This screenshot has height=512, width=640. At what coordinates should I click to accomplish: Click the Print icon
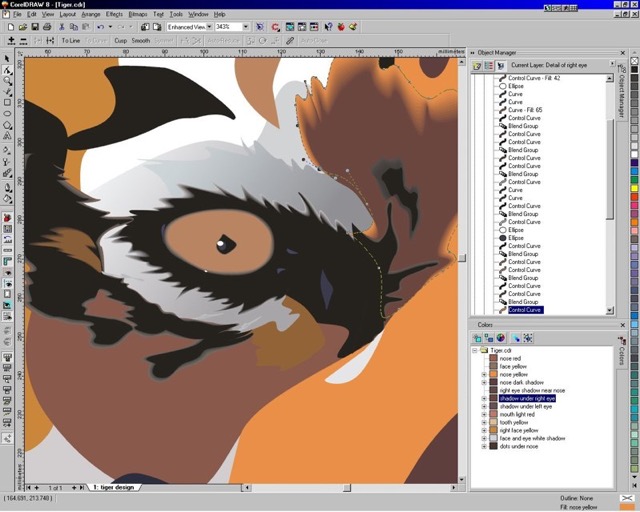coord(47,27)
